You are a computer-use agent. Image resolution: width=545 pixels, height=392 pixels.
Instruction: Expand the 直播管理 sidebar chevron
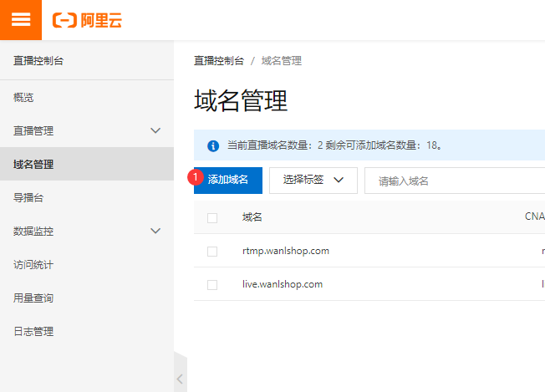click(x=155, y=130)
